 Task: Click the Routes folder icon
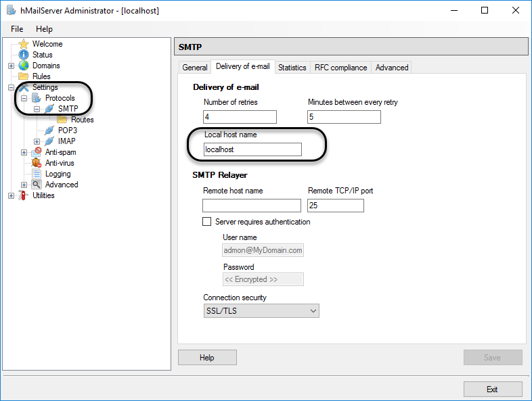62,119
